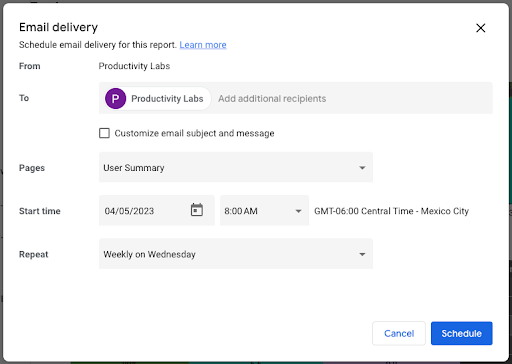Open the 8:00 AM time dropdown
512x364 pixels.
pos(264,211)
